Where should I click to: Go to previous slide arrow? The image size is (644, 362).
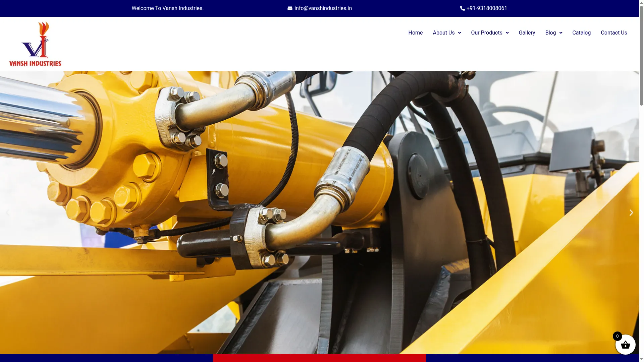8,213
